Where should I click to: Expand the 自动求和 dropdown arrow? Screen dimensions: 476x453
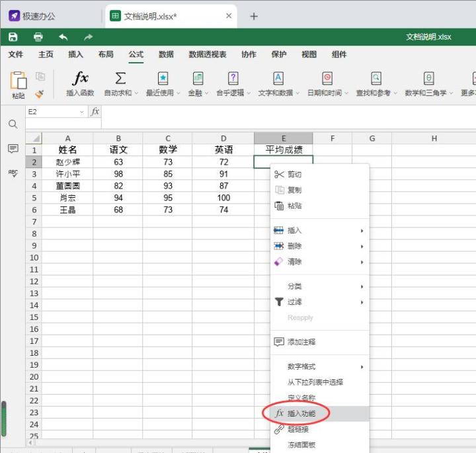pos(136,93)
